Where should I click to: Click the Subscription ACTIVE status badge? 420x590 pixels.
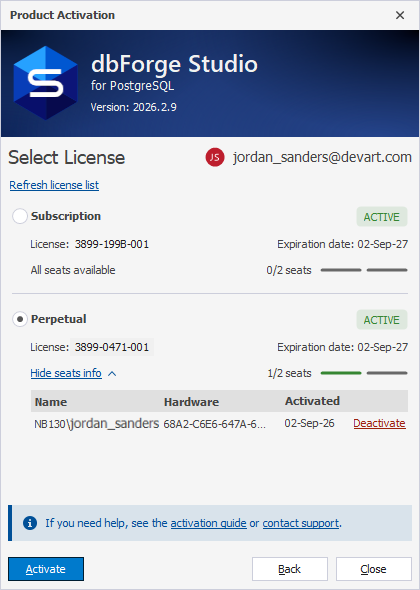tap(382, 217)
